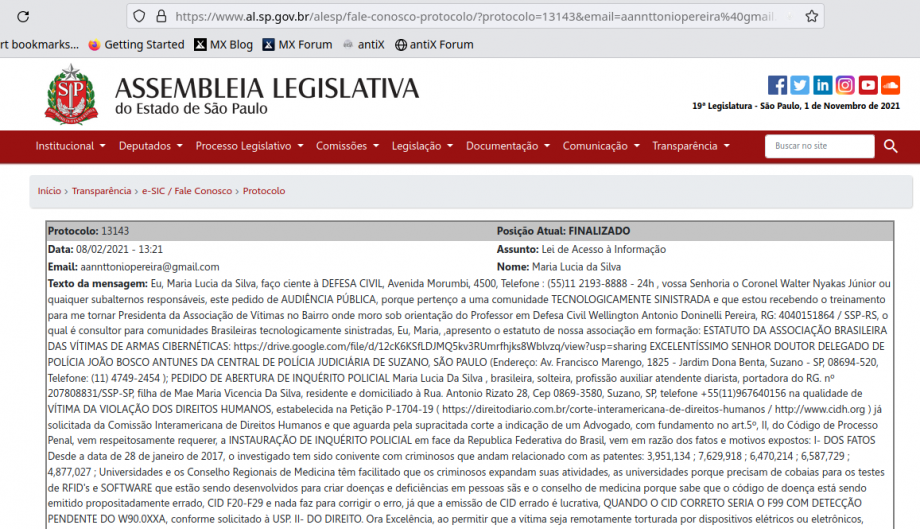Open the SoundCloud social icon
This screenshot has height=529, width=920.
890,85
